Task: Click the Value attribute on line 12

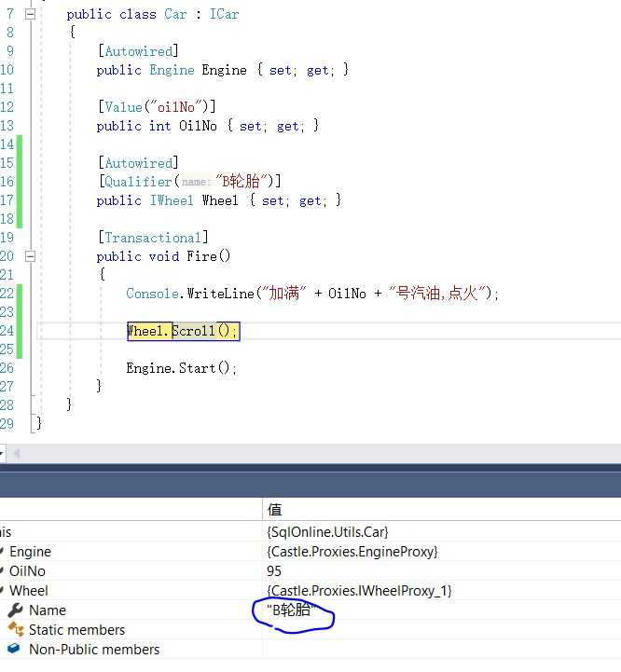Action: (123, 106)
